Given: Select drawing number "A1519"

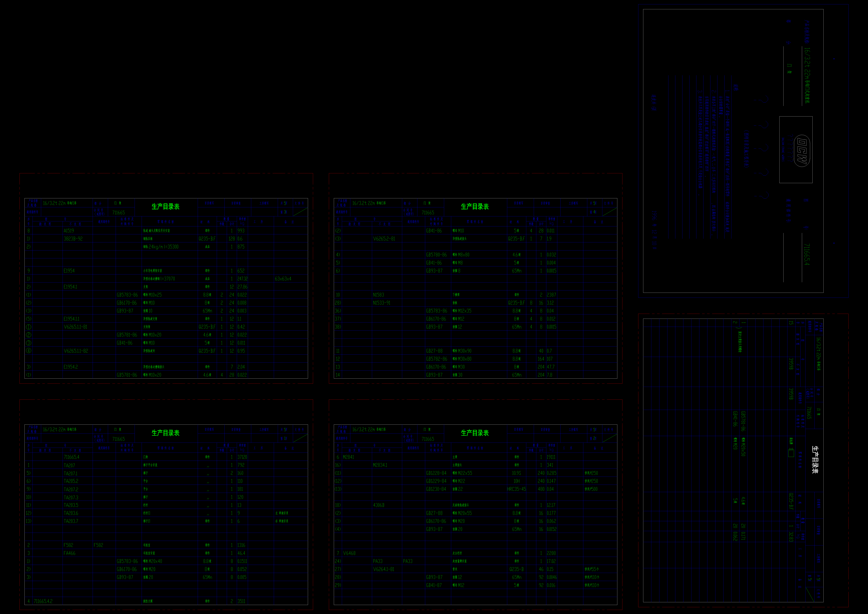Looking at the screenshot, I should [69, 231].
